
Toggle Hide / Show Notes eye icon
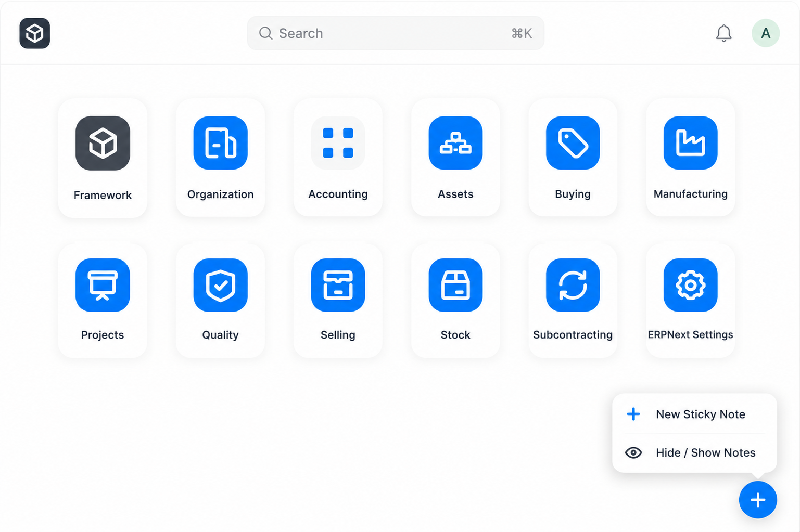click(633, 453)
